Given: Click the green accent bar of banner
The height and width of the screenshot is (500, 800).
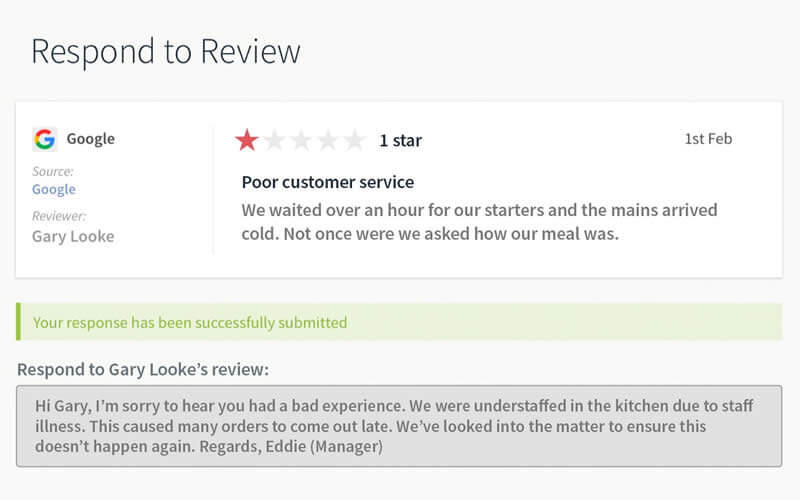Looking at the screenshot, I should click(x=18, y=321).
